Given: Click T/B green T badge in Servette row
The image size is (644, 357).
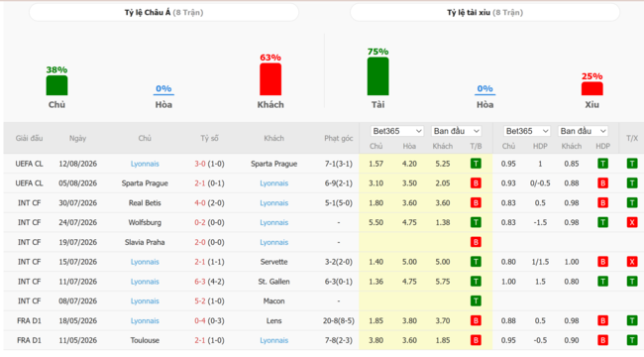Looking at the screenshot, I should pyautogui.click(x=476, y=262).
